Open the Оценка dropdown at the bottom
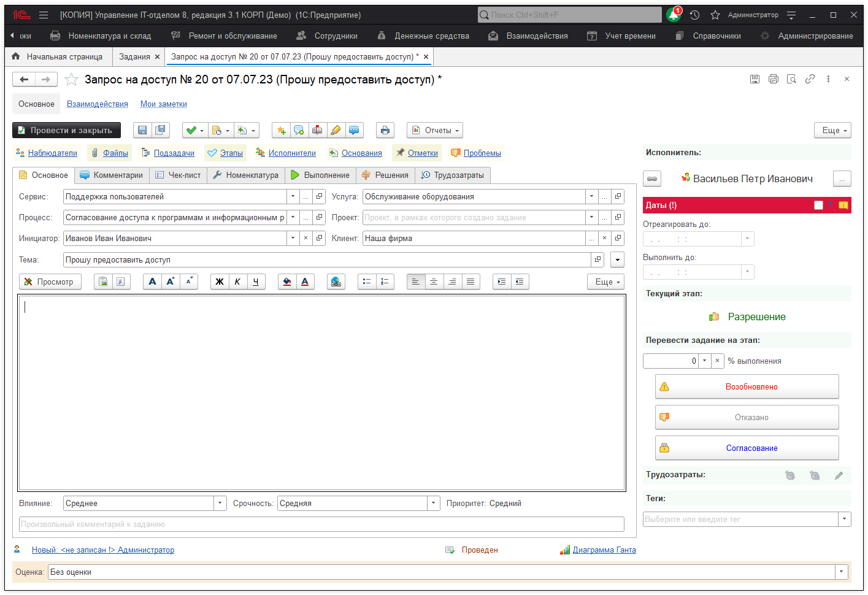868x595 pixels. click(842, 572)
